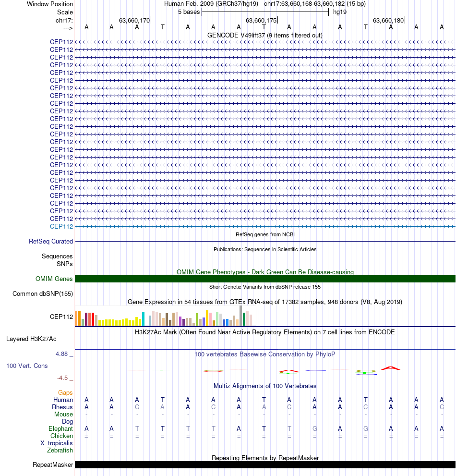Click the X_tropicalis alignment row label

(57, 443)
